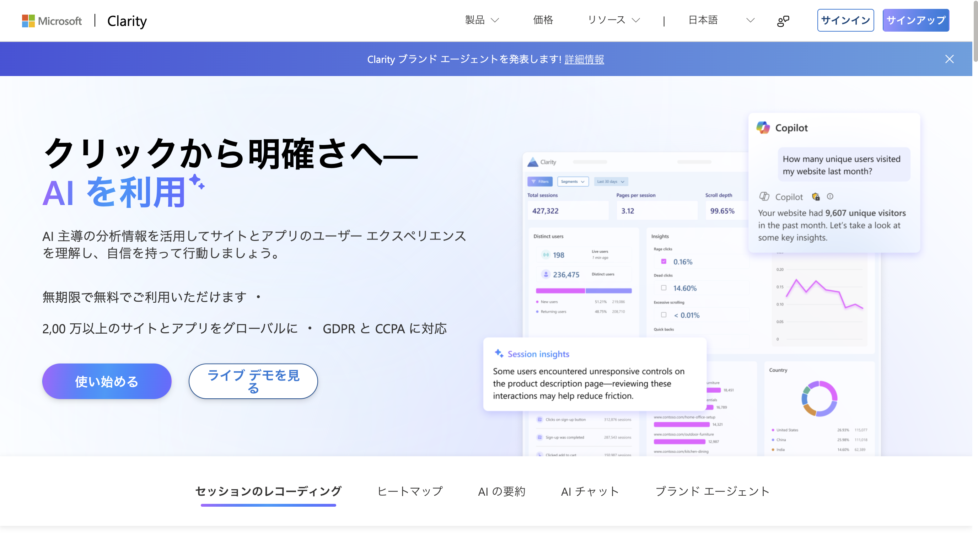Show the ブランド エージェント tab
The height and width of the screenshot is (560, 978).
click(713, 491)
